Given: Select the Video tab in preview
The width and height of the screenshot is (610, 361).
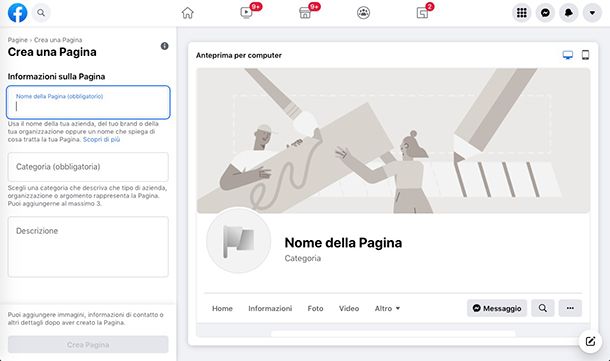Looking at the screenshot, I should click(x=349, y=308).
